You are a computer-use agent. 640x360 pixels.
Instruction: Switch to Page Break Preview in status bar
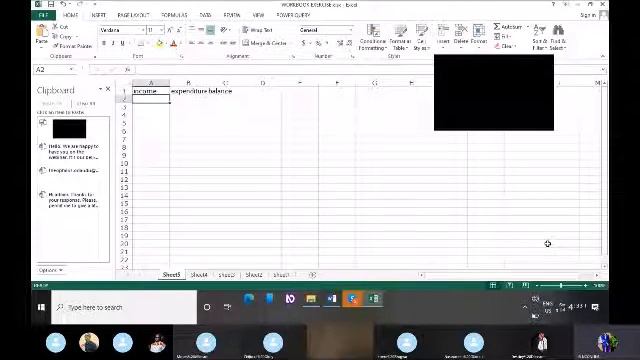(x=526, y=285)
